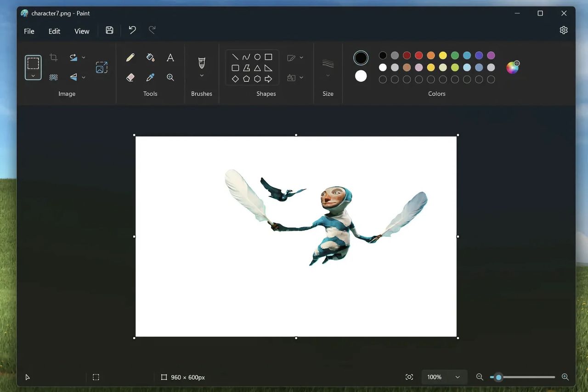Click the Save button
Screen dimensions: 588x392
coord(109,29)
